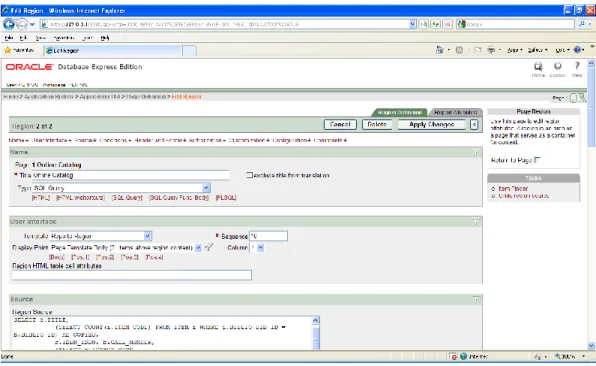
Task: Click the Apply Changes button
Action: (x=431, y=124)
